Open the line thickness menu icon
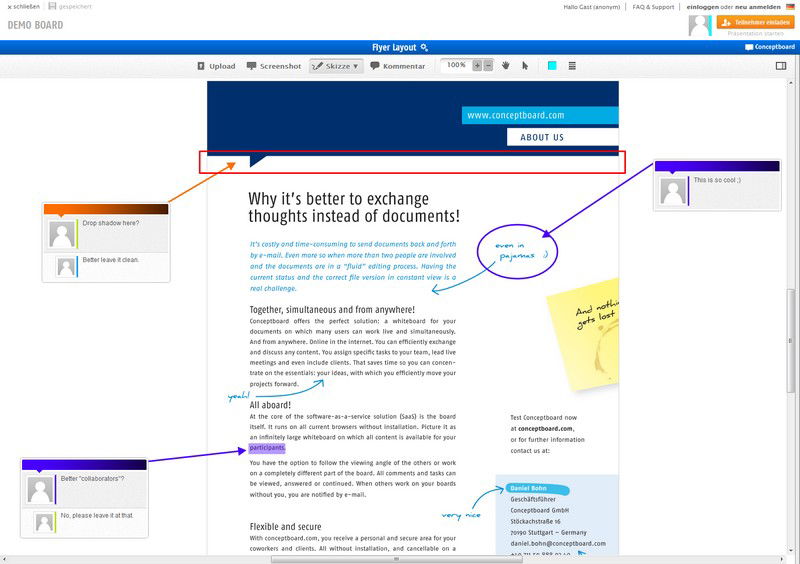The height and width of the screenshot is (564, 800). click(572, 65)
